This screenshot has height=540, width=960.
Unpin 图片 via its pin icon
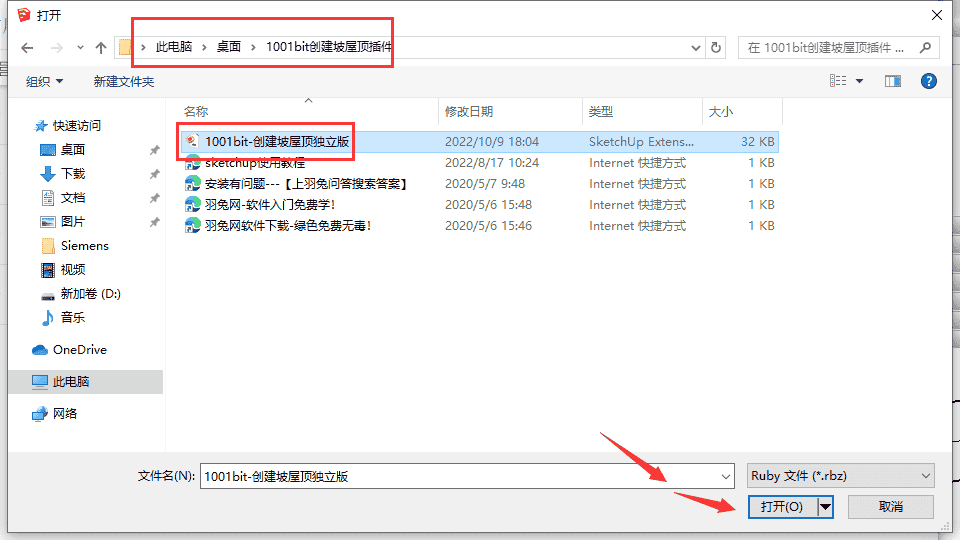154,222
